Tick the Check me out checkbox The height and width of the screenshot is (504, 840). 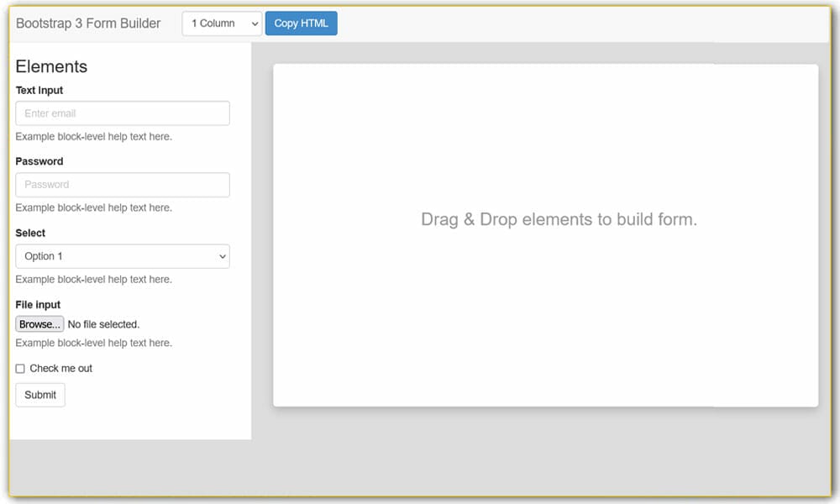20,369
